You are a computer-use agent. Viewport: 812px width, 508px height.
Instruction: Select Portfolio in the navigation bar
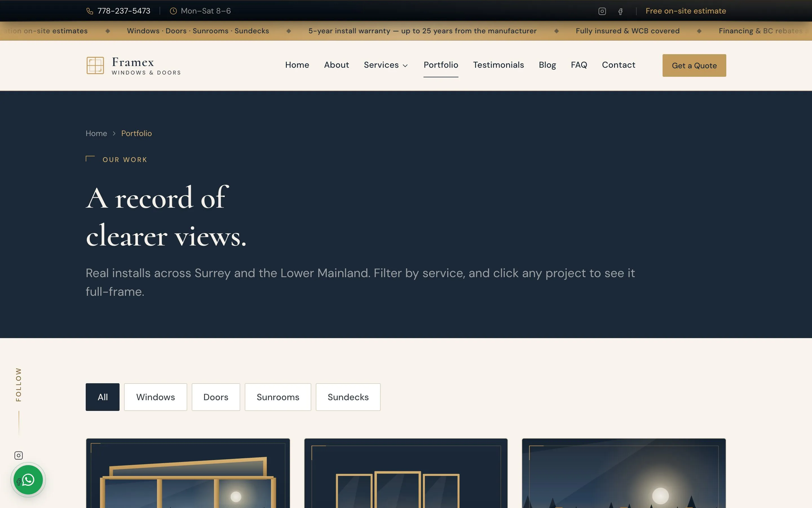click(441, 65)
